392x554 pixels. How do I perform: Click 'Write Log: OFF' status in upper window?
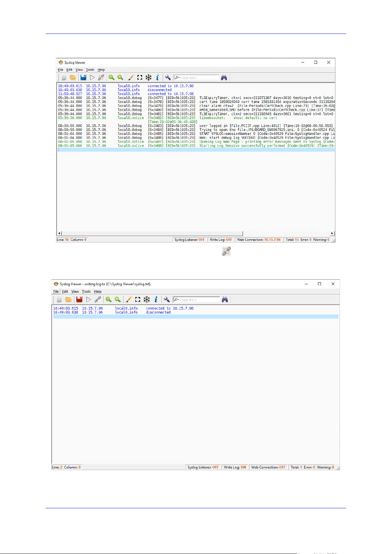click(x=221, y=240)
